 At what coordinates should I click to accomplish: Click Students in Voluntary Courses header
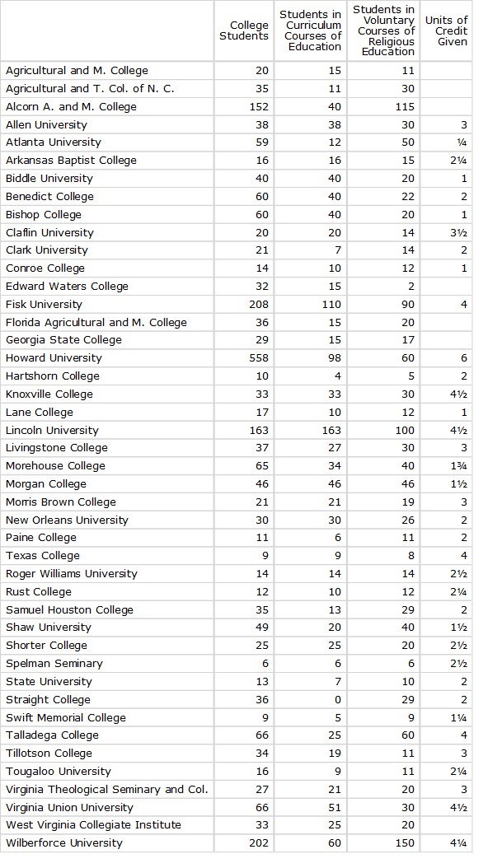point(383,30)
